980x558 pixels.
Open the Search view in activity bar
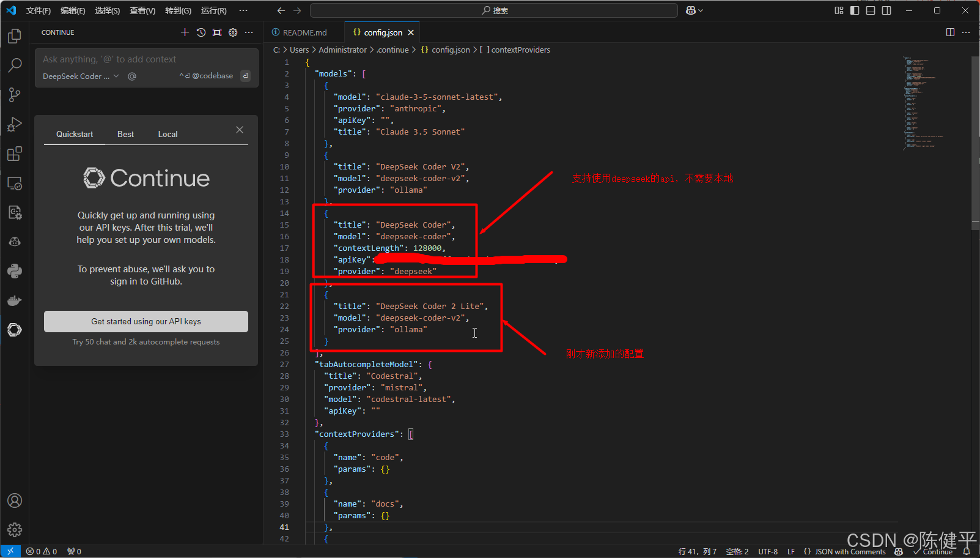[x=15, y=65]
